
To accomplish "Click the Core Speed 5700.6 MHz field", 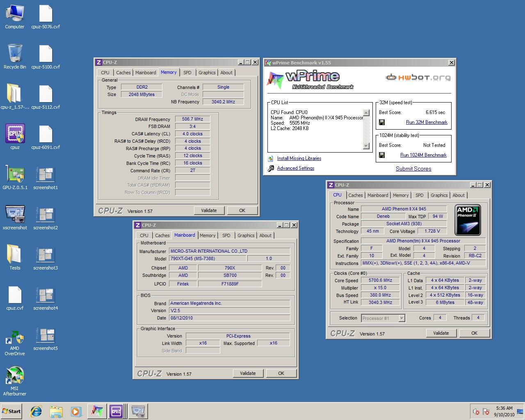I will click(x=380, y=280).
